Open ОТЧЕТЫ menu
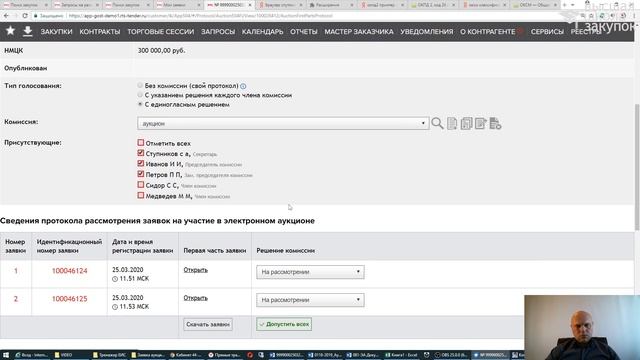Screen dimensions: 640x360 click(304, 31)
